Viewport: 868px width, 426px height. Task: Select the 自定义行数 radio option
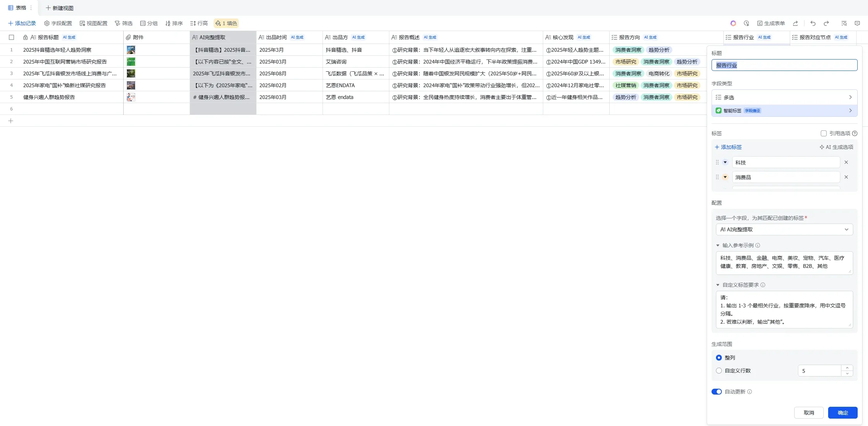point(719,371)
